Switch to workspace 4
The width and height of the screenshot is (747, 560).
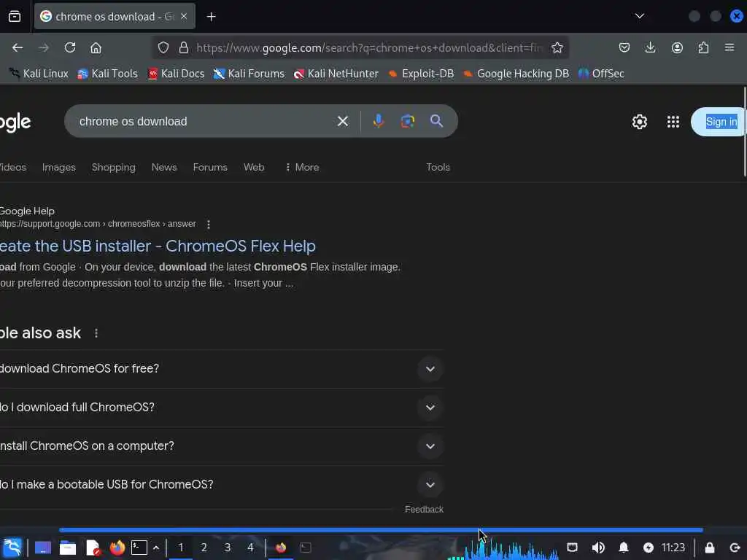pos(251,548)
